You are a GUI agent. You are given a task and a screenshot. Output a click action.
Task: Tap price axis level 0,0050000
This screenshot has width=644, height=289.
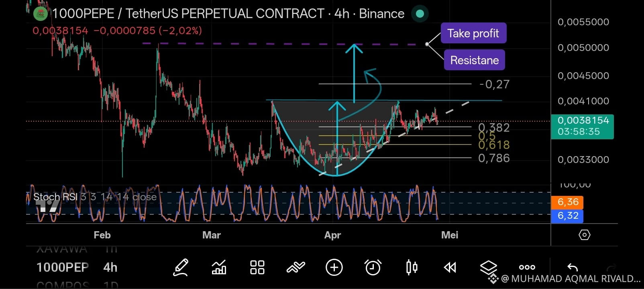583,48
